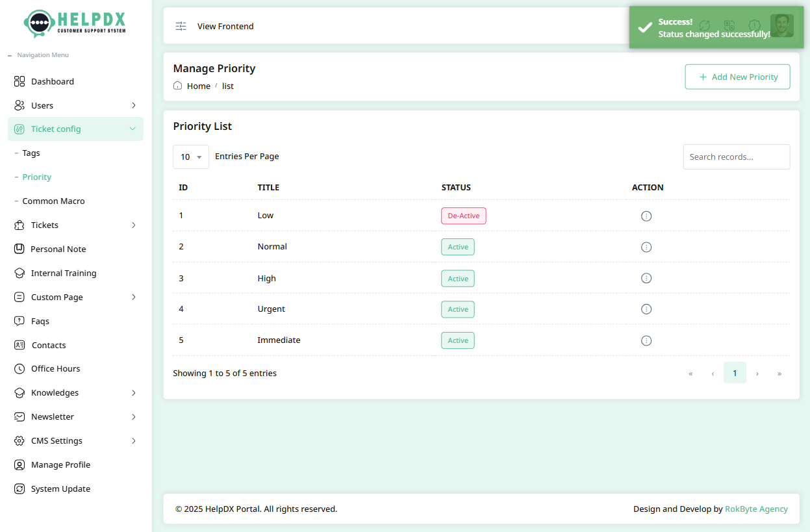Open the profile avatar in the top-right corner
Viewport: 810px width, 532px height.
(782, 25)
